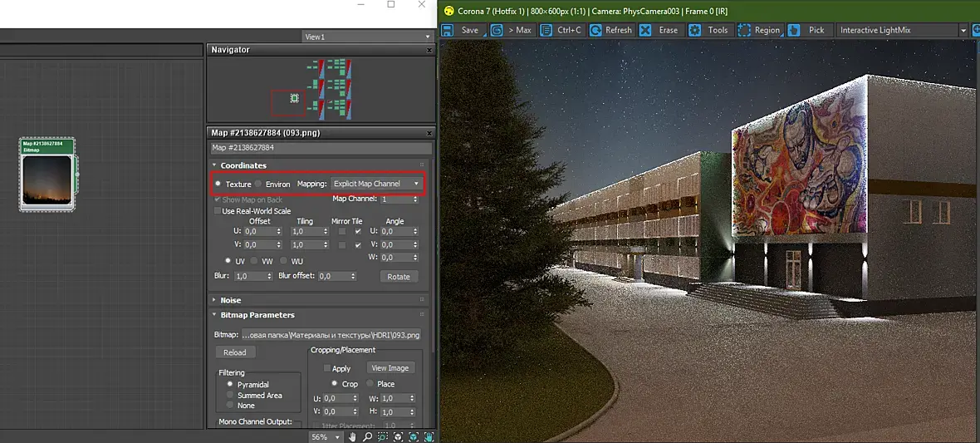
Task: Select the Pan hand tool at bottom
Action: coord(352,436)
